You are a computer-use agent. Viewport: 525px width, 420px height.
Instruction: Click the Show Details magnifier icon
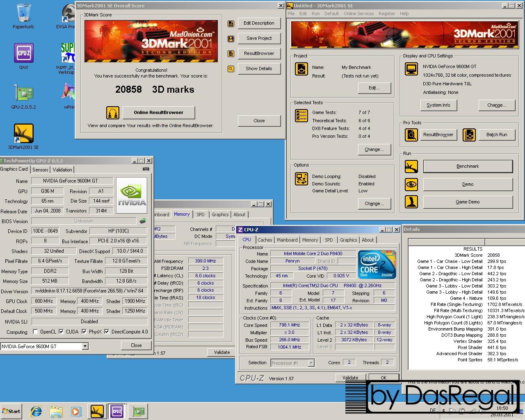[x=231, y=69]
